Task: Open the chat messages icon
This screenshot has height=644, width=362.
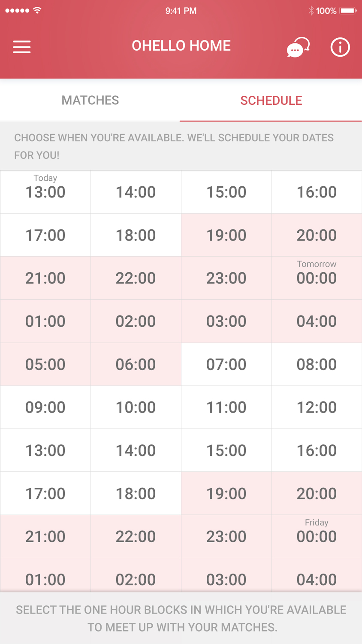Action: [x=298, y=47]
